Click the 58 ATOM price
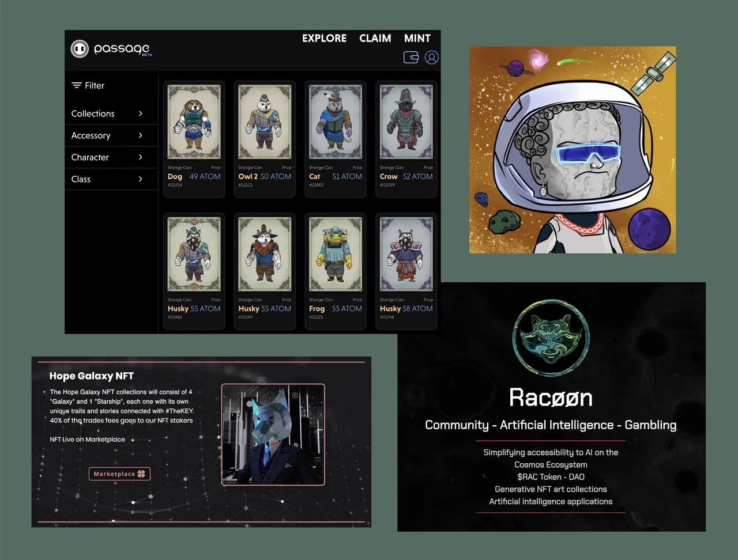738x560 pixels. [x=417, y=309]
